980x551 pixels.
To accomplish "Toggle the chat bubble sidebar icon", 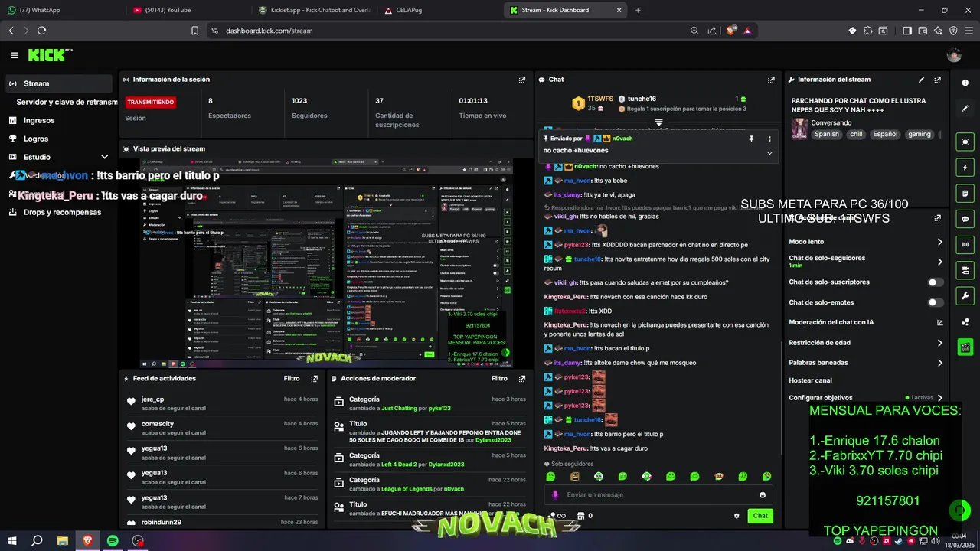I will (965, 219).
